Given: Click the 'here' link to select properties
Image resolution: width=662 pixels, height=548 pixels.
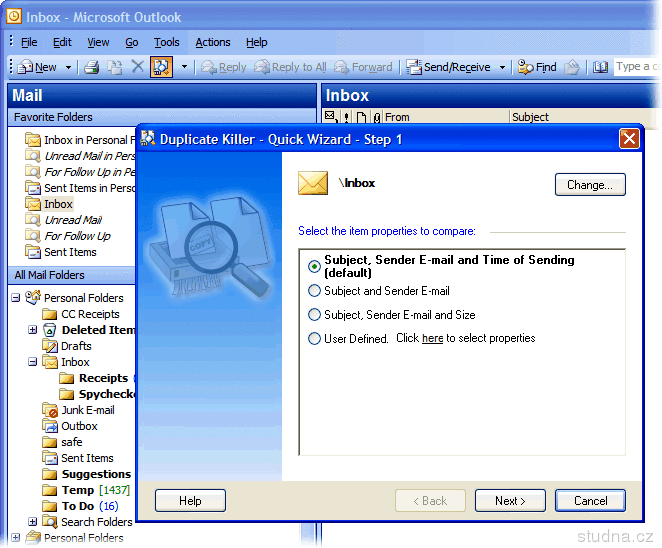Looking at the screenshot, I should [x=432, y=338].
